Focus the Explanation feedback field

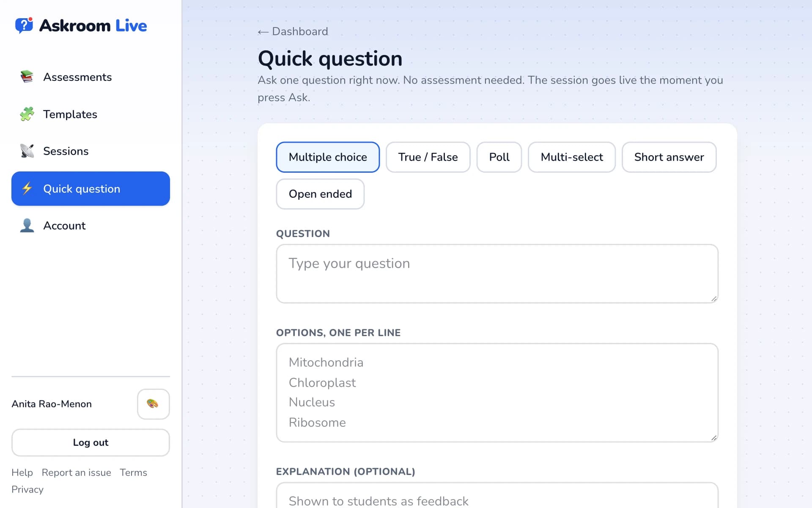pos(497,495)
